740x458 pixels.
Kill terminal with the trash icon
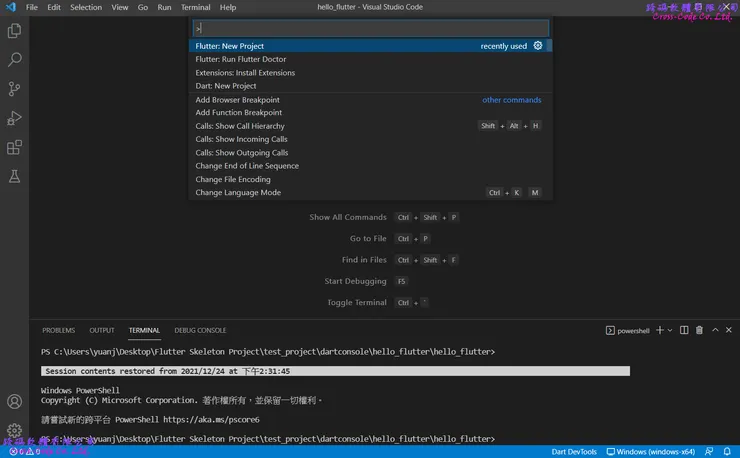pos(699,330)
